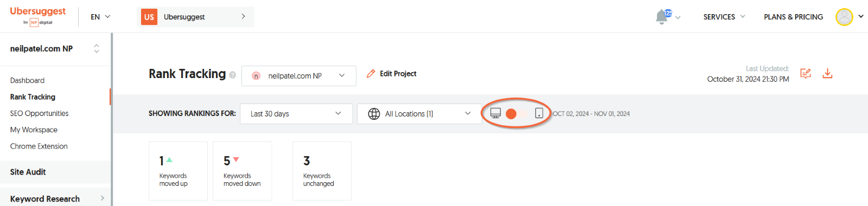Open the SERVICES menu
868x206 pixels.
[724, 17]
